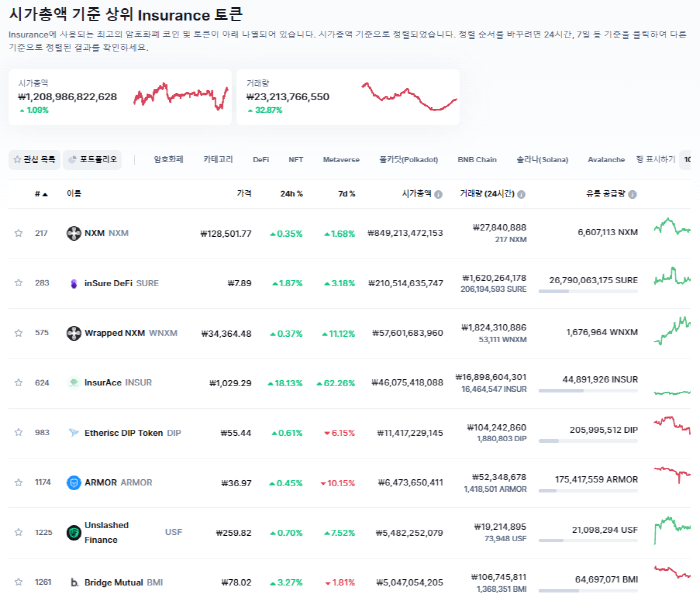
Task: Open the Bridge Mutual coin link
Action: coord(124,582)
